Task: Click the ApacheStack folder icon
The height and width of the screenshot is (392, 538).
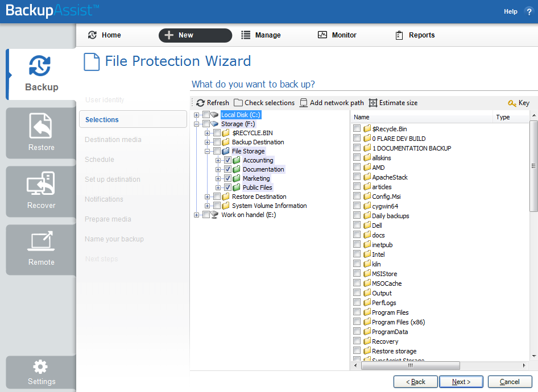Action: click(367, 177)
